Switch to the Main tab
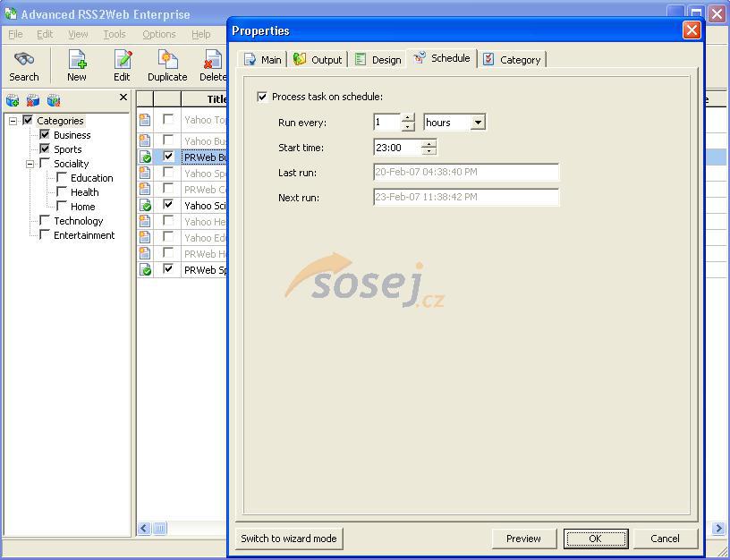This screenshot has height=560, width=730. (263, 60)
